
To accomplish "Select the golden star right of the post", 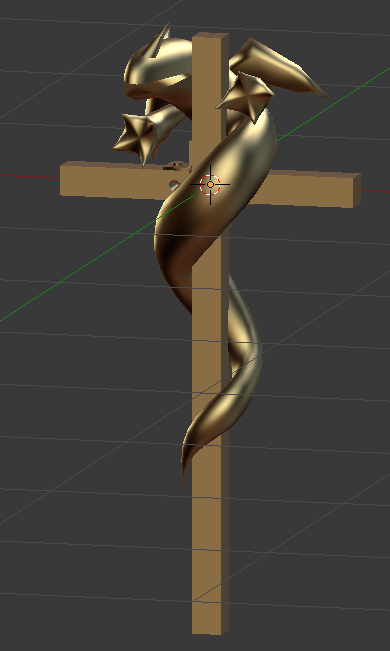I will [246, 98].
